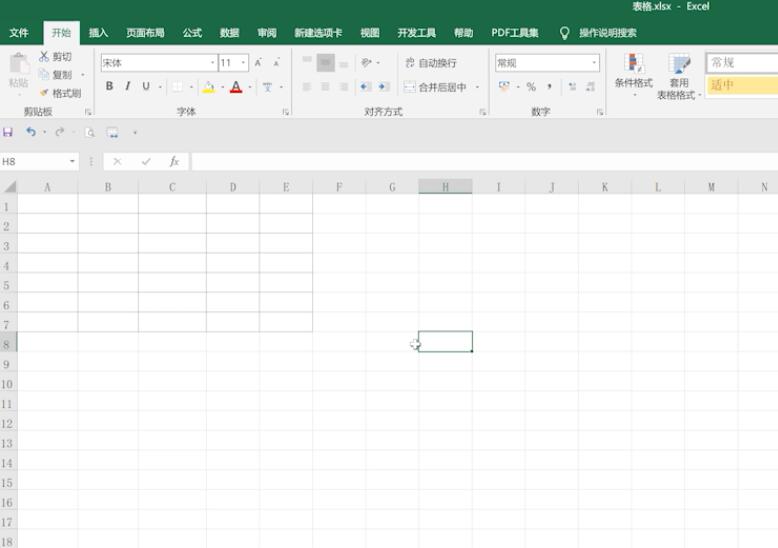This screenshot has height=548, width=778.
Task: Expand the font color dropdown arrow
Action: 250,87
